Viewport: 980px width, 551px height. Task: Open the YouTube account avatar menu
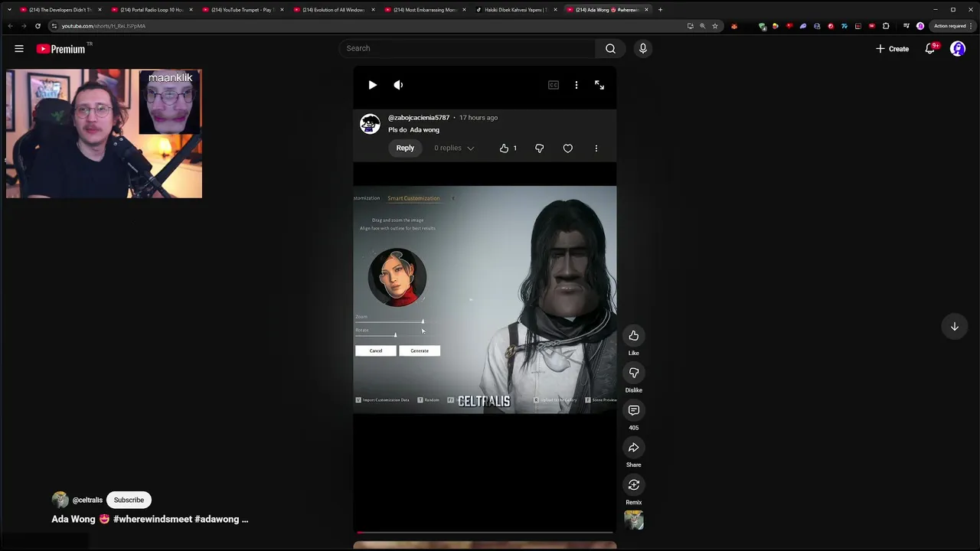coord(958,48)
